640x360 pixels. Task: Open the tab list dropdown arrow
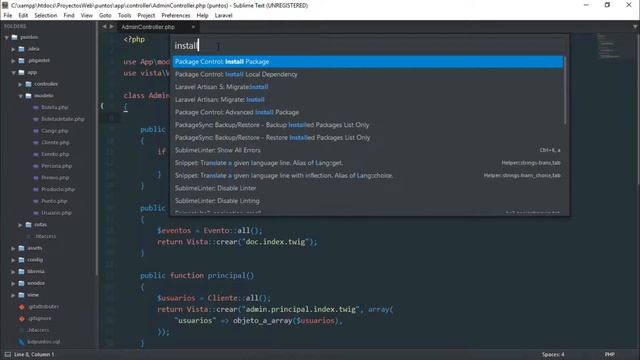click(x=635, y=27)
